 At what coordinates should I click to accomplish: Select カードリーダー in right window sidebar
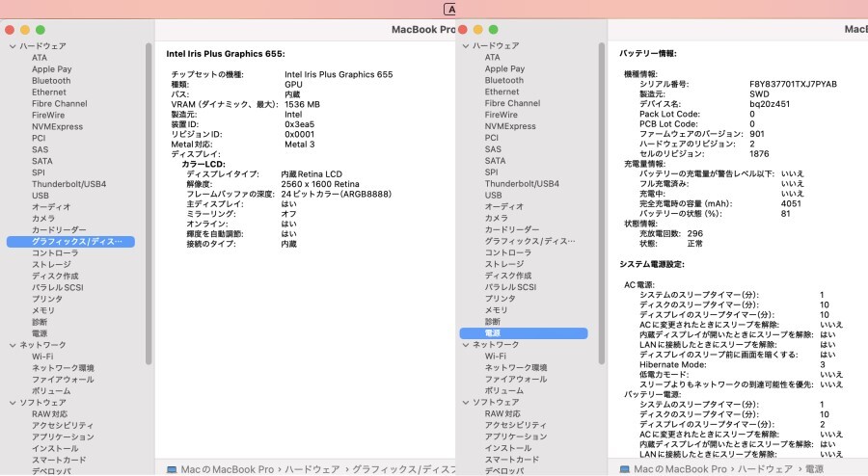[x=511, y=229]
